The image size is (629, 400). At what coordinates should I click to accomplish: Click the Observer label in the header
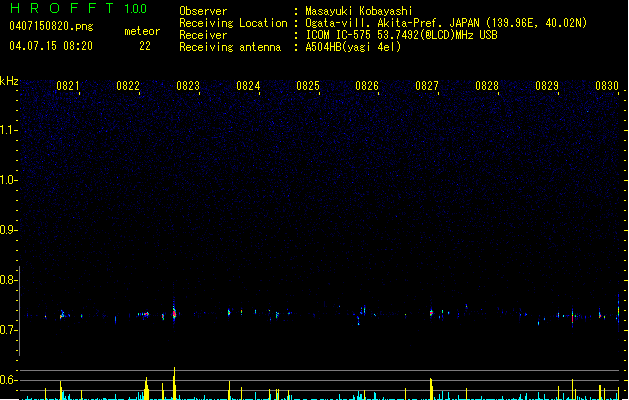tap(203, 11)
